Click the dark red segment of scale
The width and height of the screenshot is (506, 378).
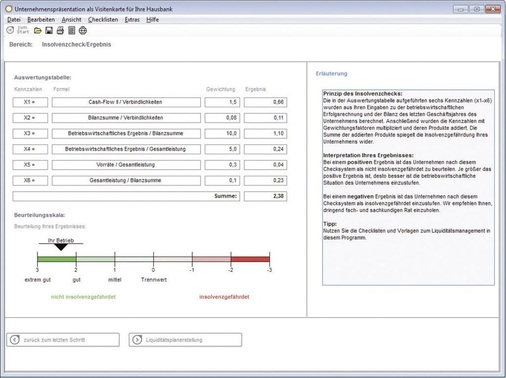tap(250, 259)
